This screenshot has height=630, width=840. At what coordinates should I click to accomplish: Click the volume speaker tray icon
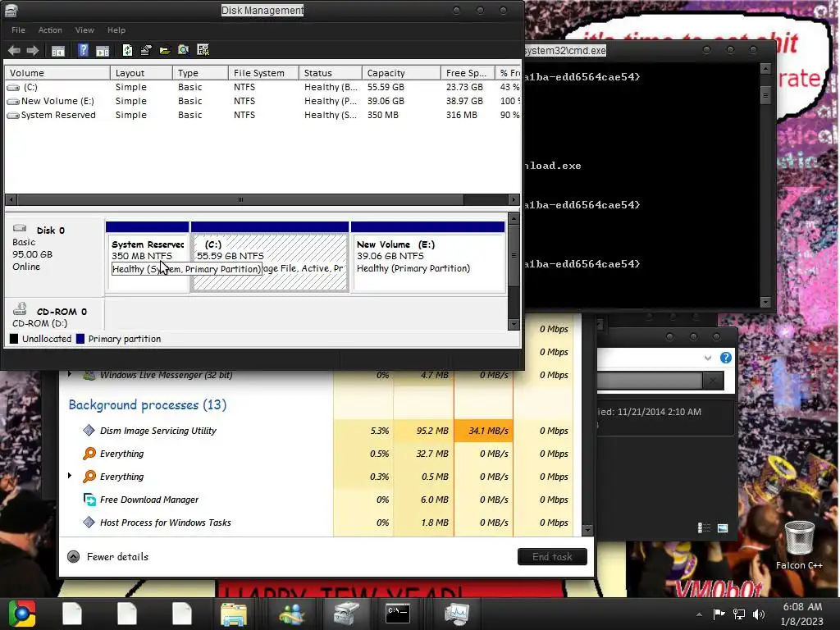(x=759, y=614)
